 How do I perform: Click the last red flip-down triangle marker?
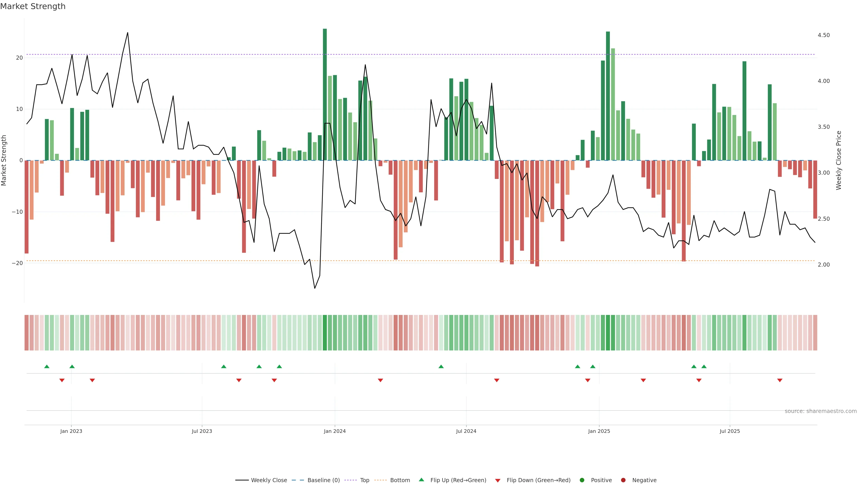pos(780,380)
